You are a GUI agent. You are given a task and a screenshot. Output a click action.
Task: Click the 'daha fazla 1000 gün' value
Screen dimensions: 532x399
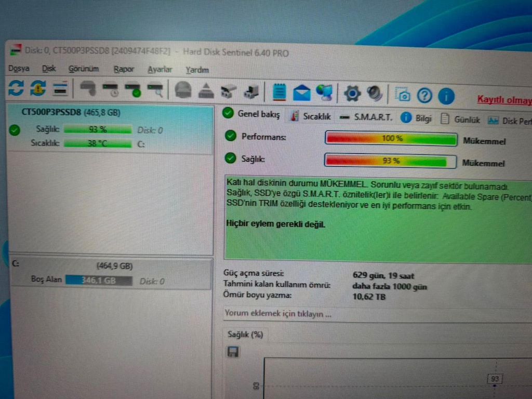[390, 286]
